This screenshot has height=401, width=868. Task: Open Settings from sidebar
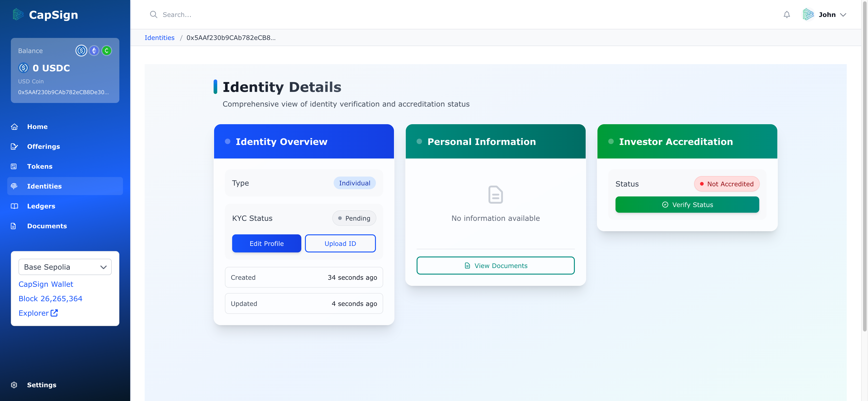(x=65, y=385)
